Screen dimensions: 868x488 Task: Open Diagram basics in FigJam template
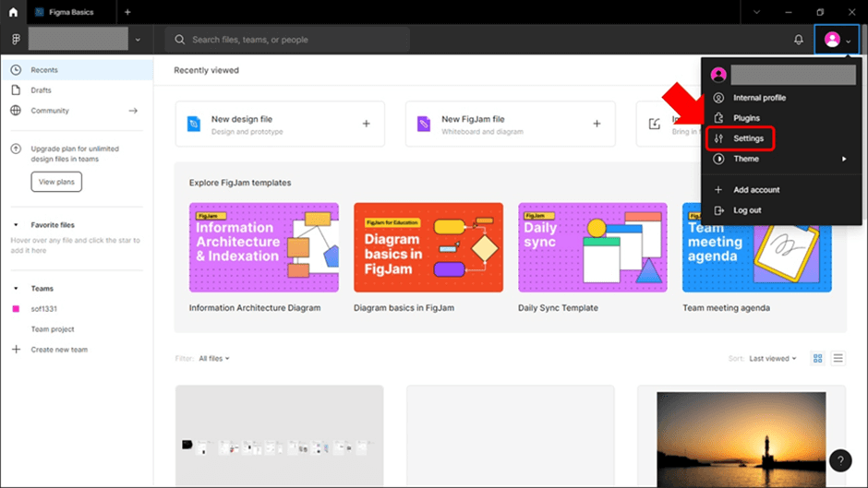(x=428, y=247)
